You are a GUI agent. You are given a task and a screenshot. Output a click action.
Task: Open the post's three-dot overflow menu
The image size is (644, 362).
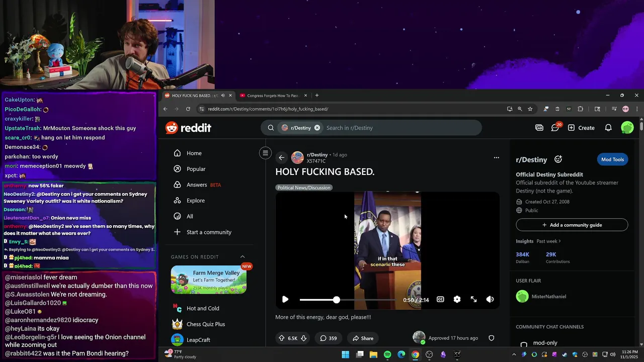[x=496, y=157]
